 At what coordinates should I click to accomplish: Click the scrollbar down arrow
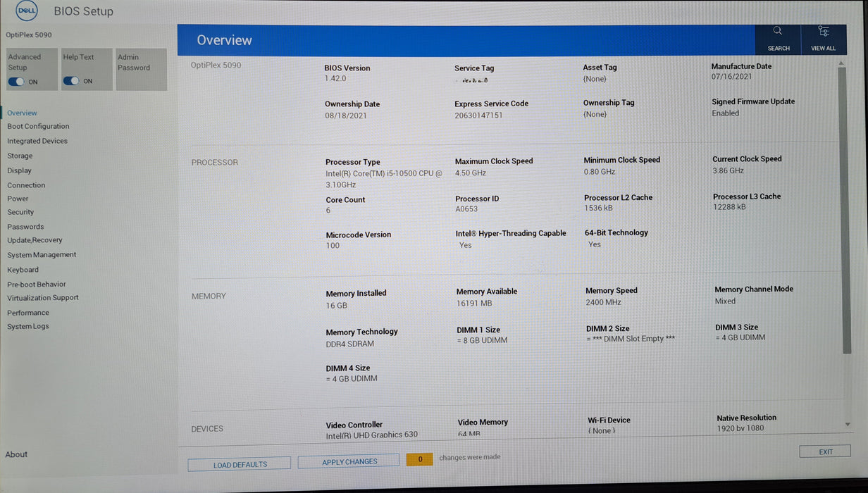click(847, 425)
